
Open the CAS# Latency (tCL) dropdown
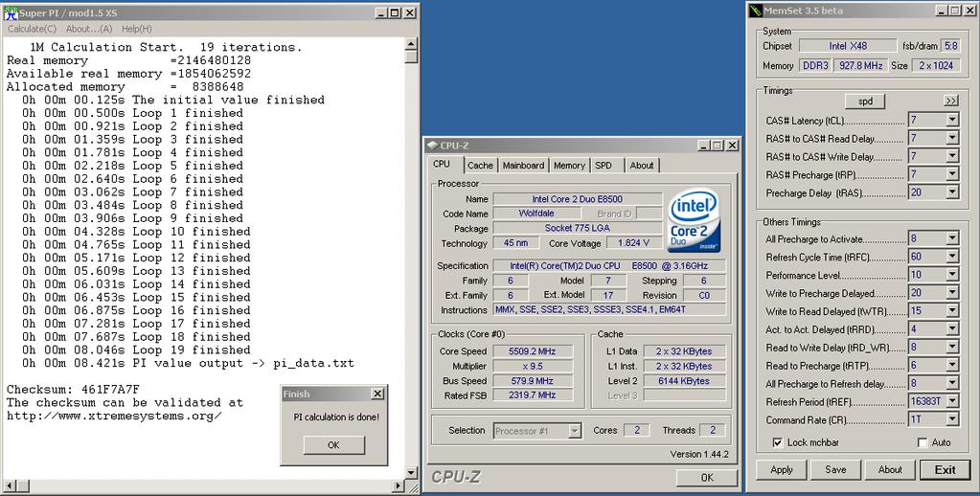[952, 120]
